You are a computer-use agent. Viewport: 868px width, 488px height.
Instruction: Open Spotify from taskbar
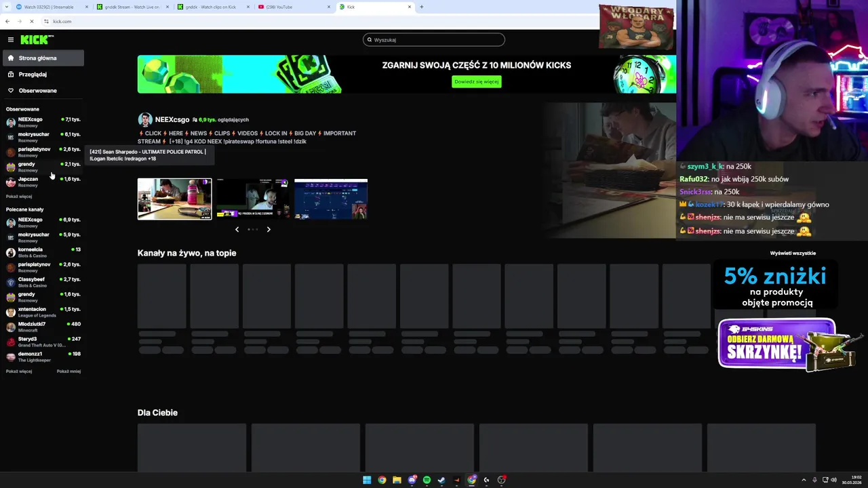pyautogui.click(x=427, y=480)
